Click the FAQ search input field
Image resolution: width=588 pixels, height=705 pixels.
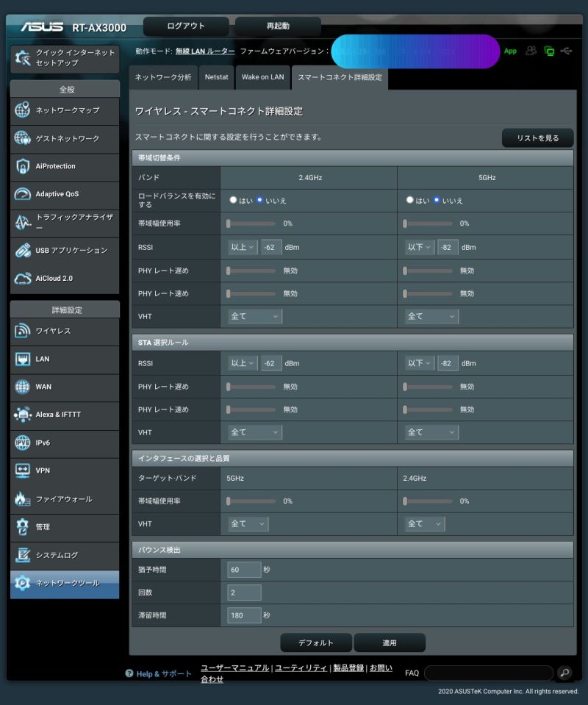489,673
